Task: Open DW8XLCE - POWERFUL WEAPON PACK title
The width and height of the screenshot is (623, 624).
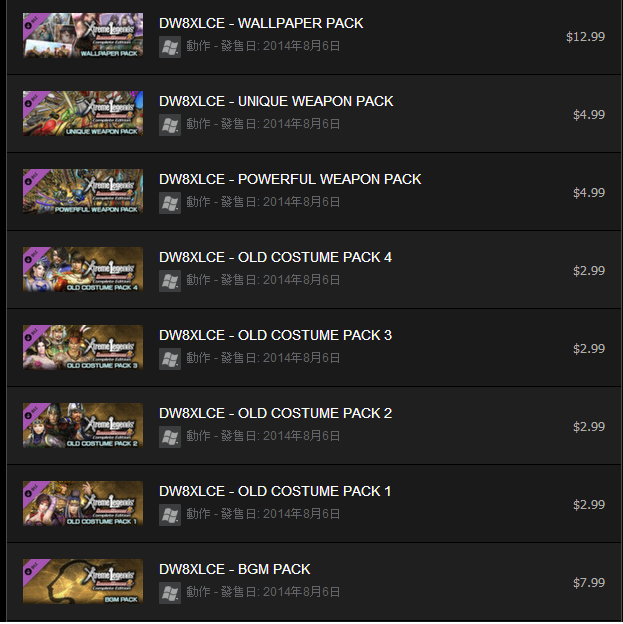Action: tap(290, 179)
